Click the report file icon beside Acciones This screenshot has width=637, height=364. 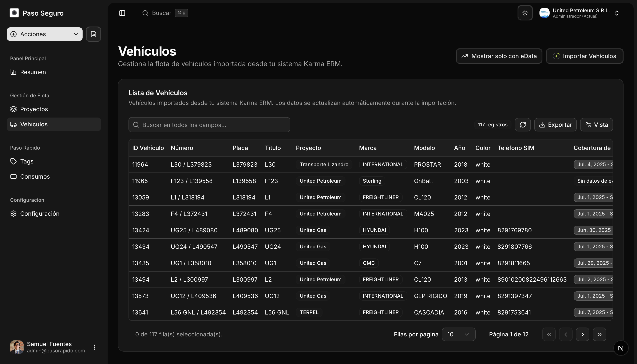tap(94, 34)
